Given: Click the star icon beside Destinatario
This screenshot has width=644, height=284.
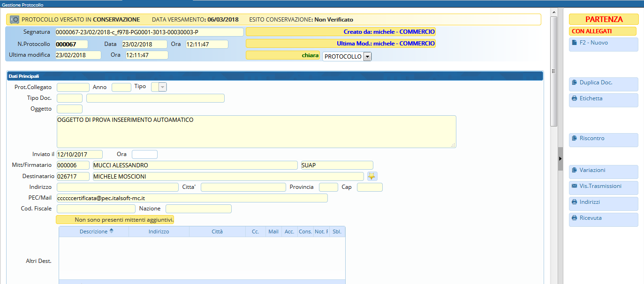Looking at the screenshot, I should coord(372,176).
